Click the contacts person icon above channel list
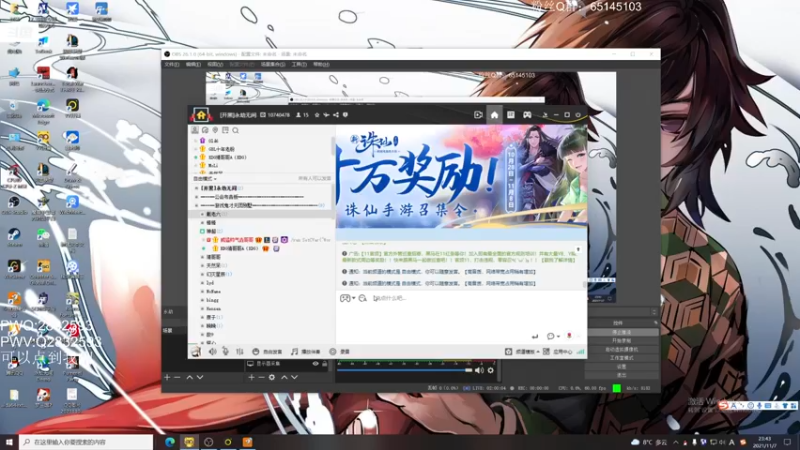The height and width of the screenshot is (450, 800). pos(195,131)
